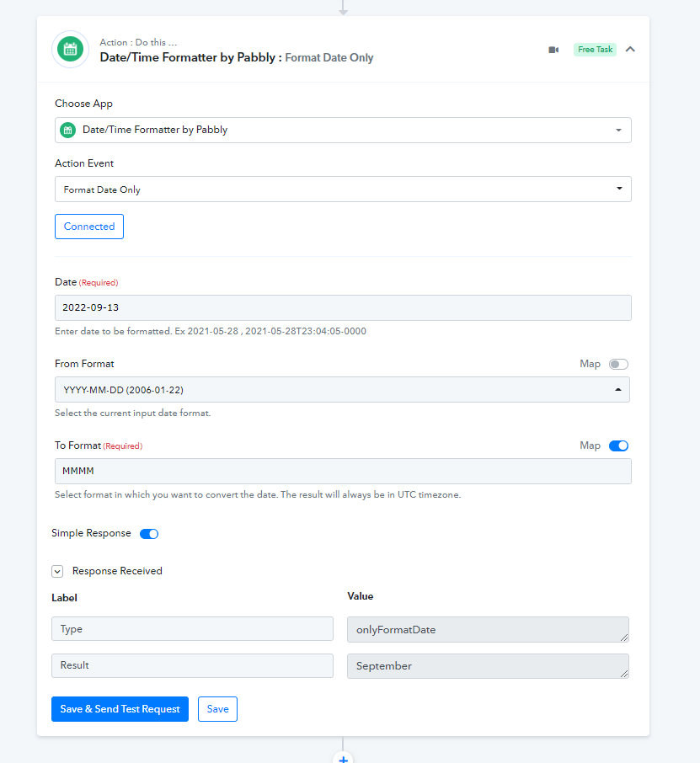This screenshot has width=700, height=763.
Task: Click the Save button
Action: [217, 709]
